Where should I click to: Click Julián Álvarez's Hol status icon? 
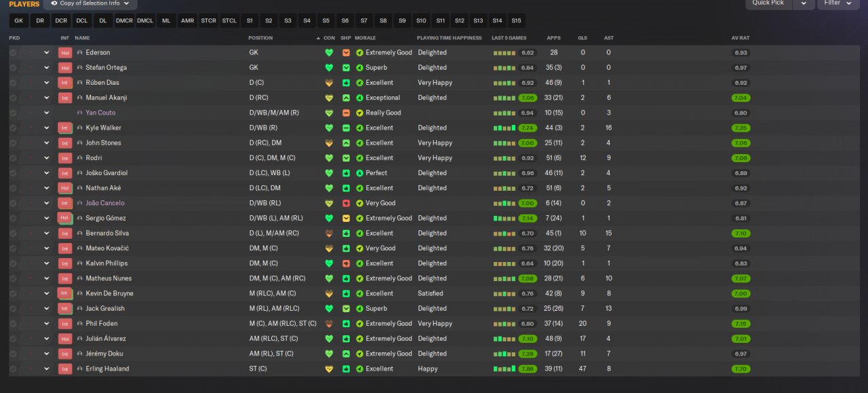[65, 339]
